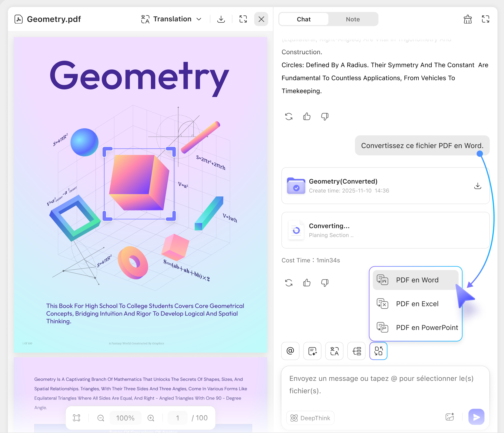The width and height of the screenshot is (504, 433).
Task: Give a thumbs up to the conversion result
Action: (307, 283)
